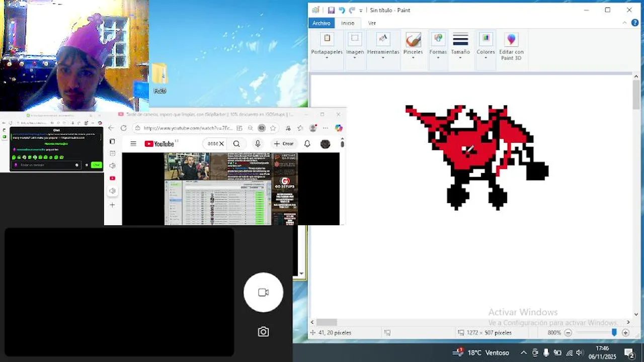Screen dimensions: 644x362
Task: Zoom in with the plus button in Paint
Action: click(625, 333)
